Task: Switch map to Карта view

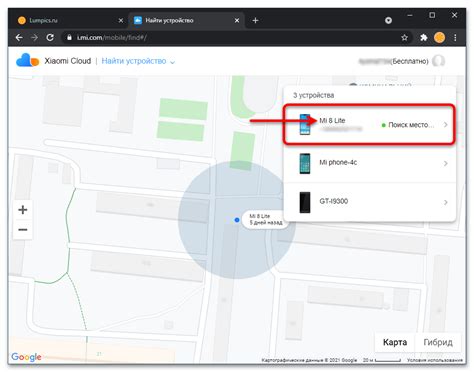Action: pyautogui.click(x=395, y=342)
